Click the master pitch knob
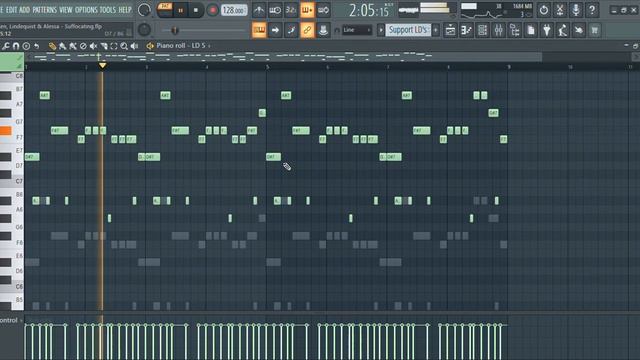This screenshot has height=360, width=640. click(144, 30)
